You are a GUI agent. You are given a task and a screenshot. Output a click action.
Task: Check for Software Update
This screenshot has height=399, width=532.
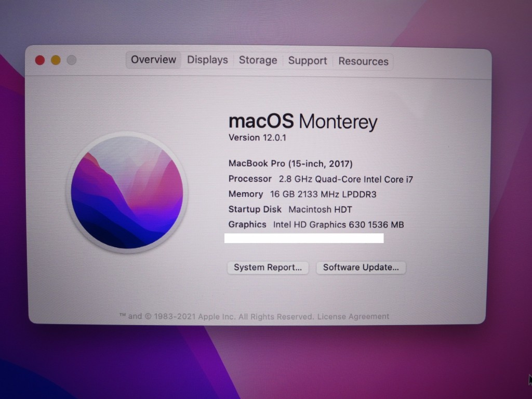pyautogui.click(x=361, y=268)
